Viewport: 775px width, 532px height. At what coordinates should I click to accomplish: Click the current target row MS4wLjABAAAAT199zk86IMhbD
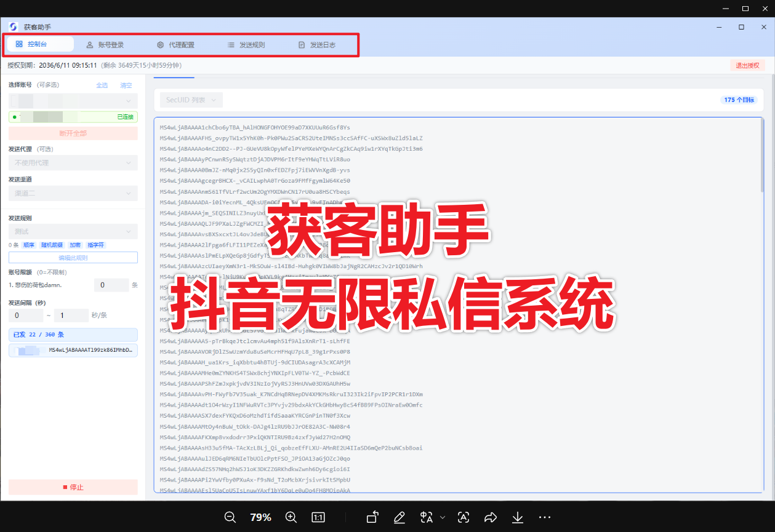tap(73, 350)
